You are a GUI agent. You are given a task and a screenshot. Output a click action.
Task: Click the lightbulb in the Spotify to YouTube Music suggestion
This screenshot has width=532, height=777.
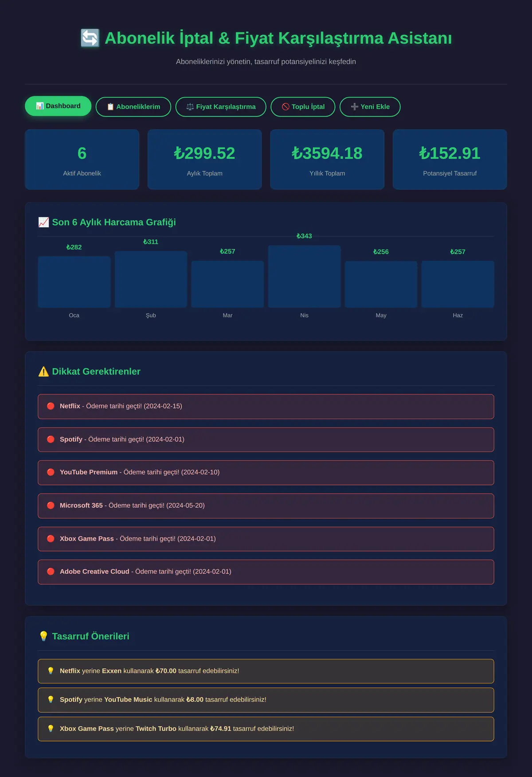point(51,700)
